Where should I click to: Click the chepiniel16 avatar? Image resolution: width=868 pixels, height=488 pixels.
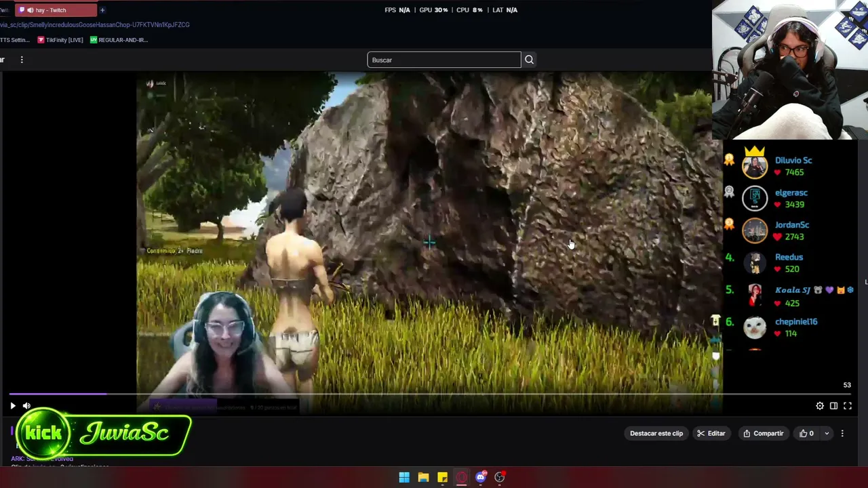click(x=755, y=327)
